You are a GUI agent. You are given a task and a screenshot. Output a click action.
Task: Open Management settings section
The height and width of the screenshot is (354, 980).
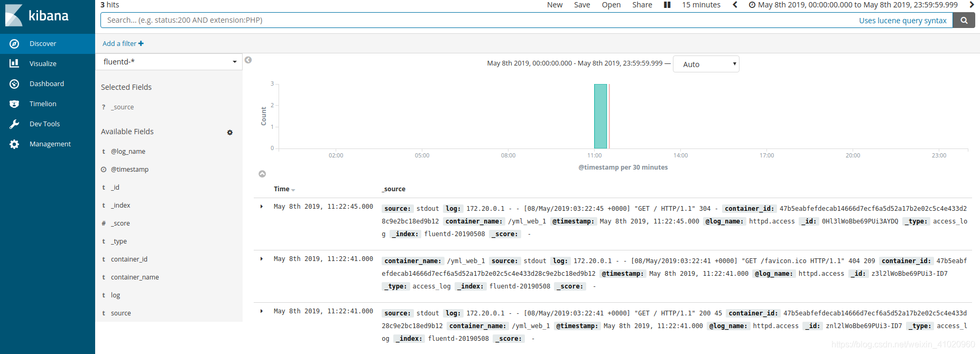(48, 144)
